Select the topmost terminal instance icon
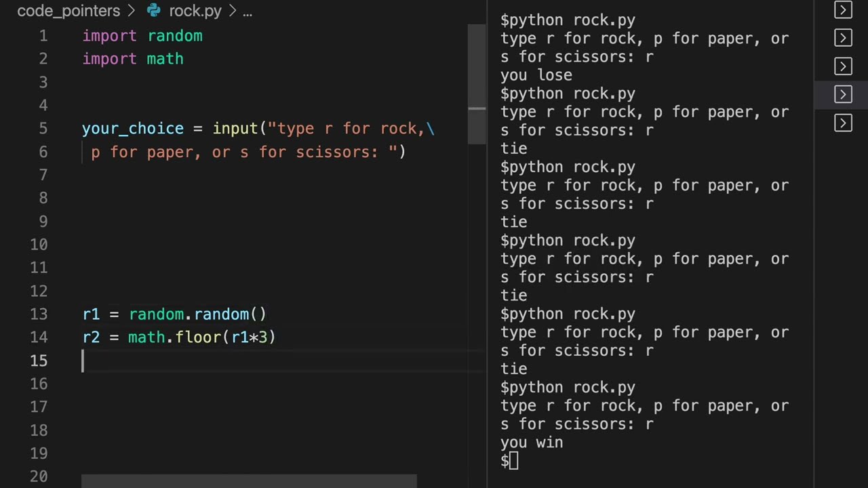The height and width of the screenshot is (488, 868). tap(843, 9)
